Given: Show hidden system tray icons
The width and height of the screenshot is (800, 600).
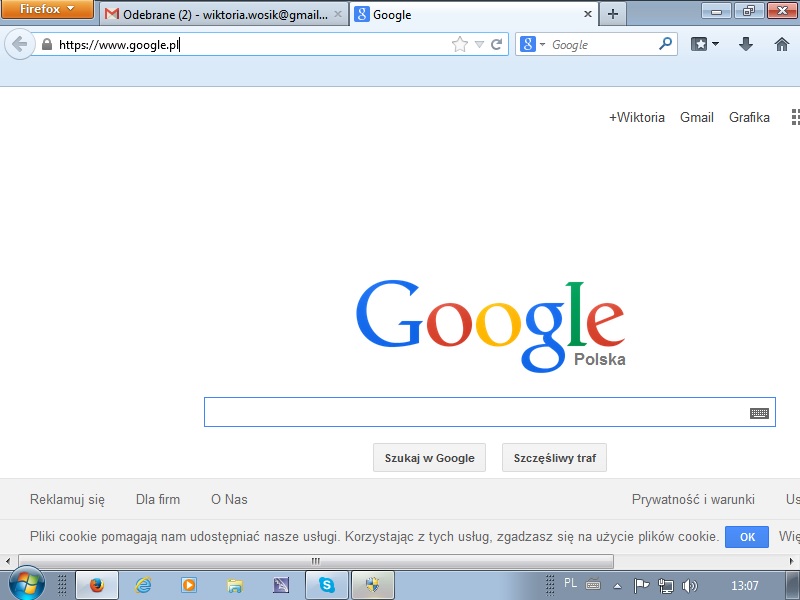Looking at the screenshot, I should (617, 586).
